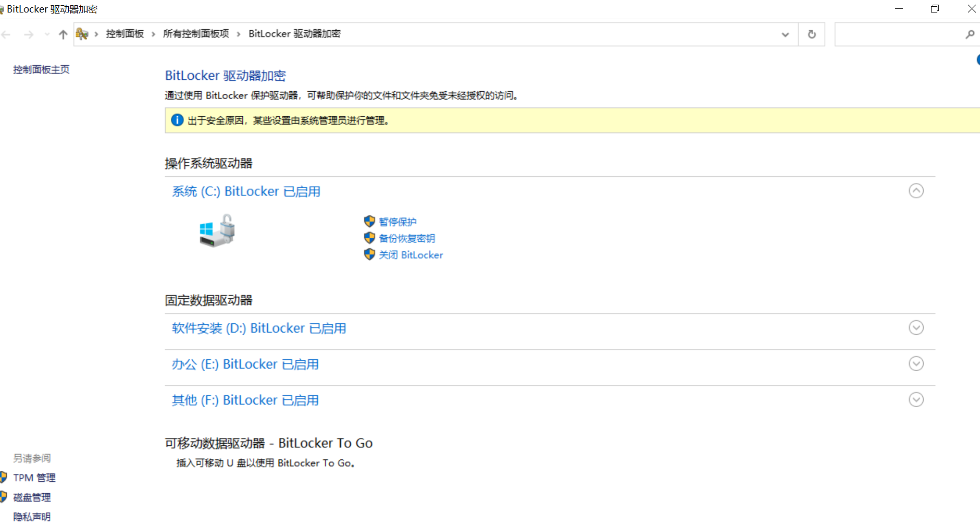Image resolution: width=980 pixels, height=524 pixels.
Task: Click 办公 (E:) BitLocker 已启用 heading
Action: click(x=245, y=364)
